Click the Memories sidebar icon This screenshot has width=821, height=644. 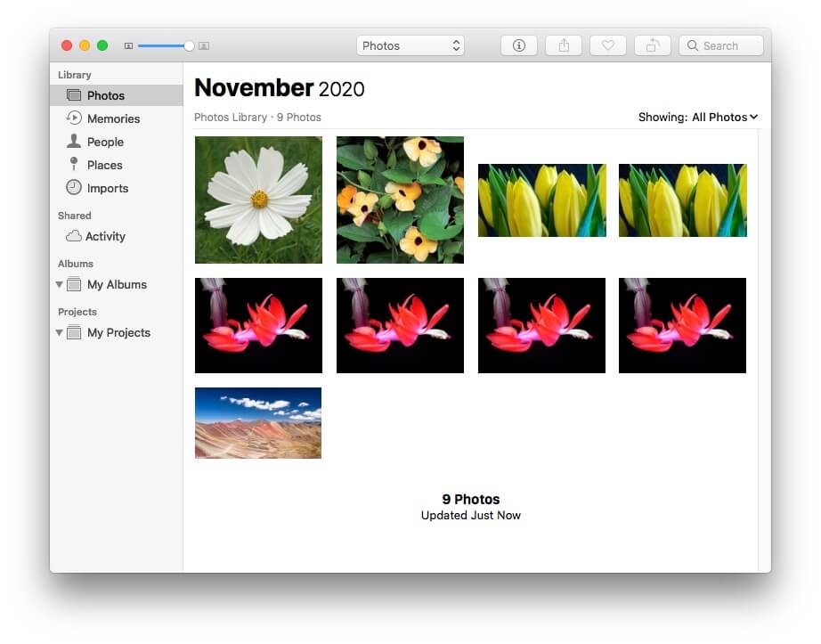point(74,118)
